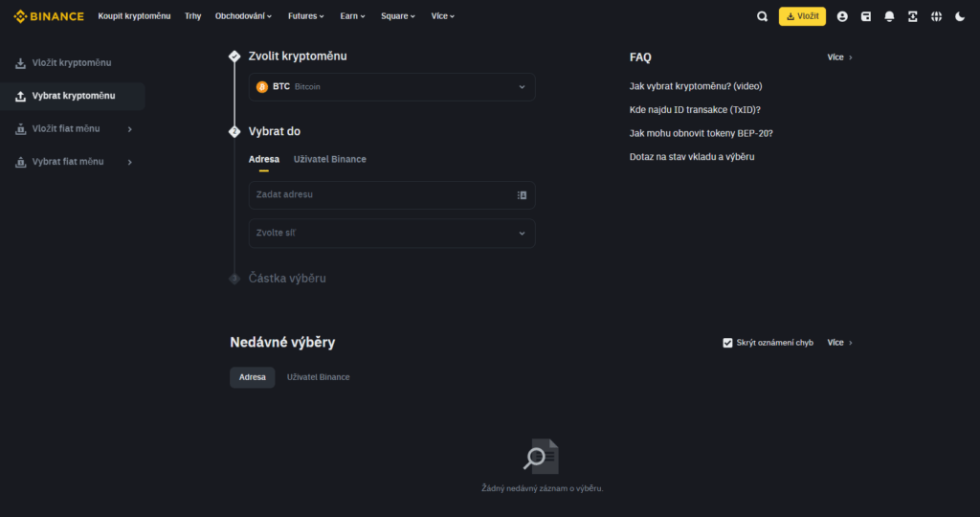Image resolution: width=980 pixels, height=517 pixels.
Task: Open the user profile icon
Action: click(842, 17)
